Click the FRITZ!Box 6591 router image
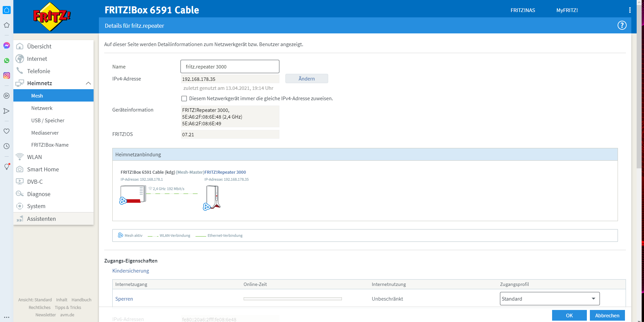 click(x=133, y=195)
